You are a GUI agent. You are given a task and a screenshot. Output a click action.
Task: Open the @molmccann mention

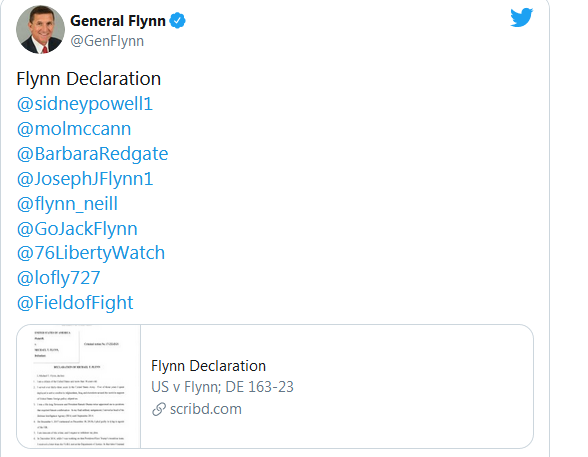tap(74, 129)
